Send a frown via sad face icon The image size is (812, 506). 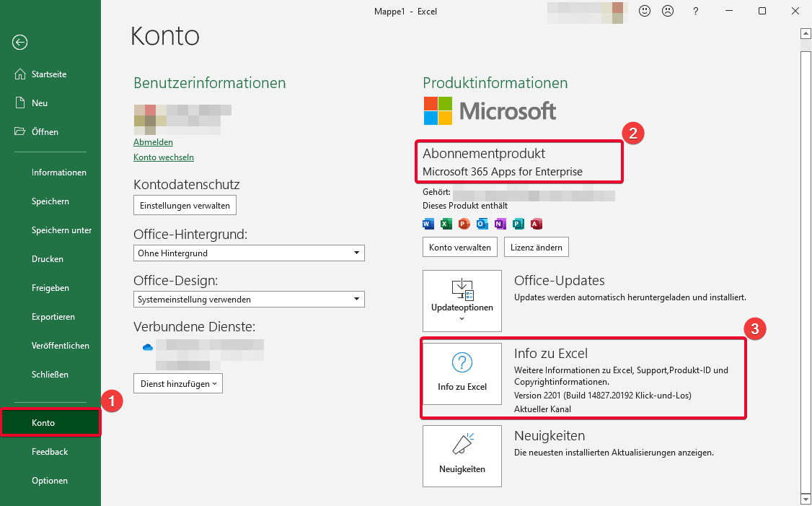tap(668, 11)
